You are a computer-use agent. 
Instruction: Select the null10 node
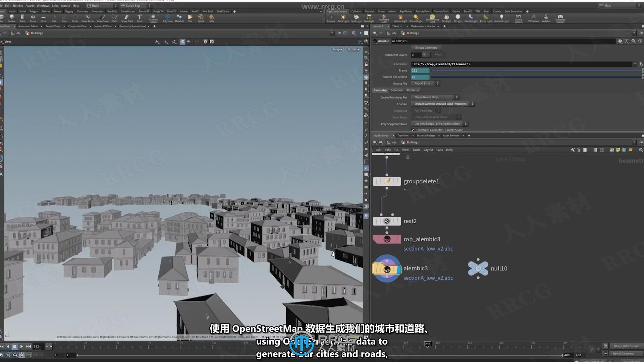click(x=478, y=268)
